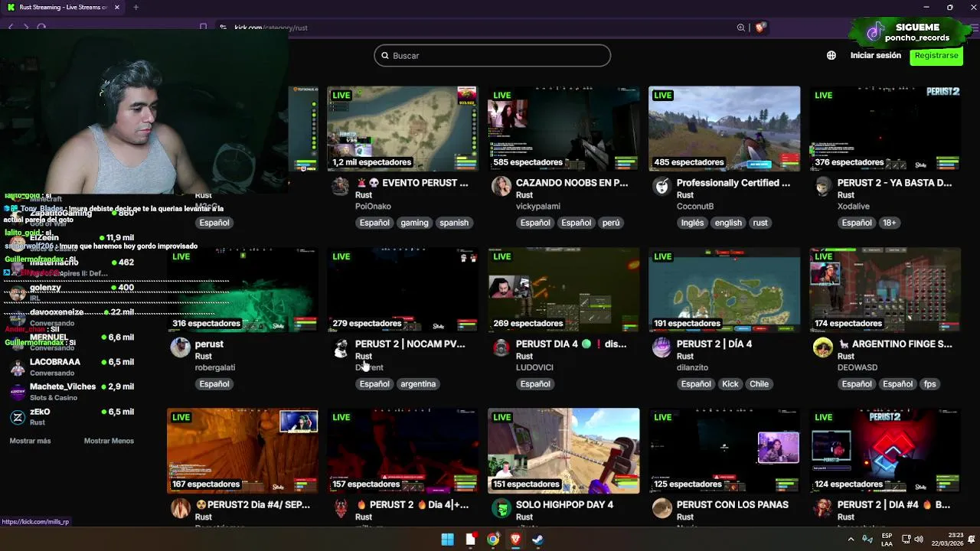Click the zEkO channel avatar in the sidebar

[18, 417]
